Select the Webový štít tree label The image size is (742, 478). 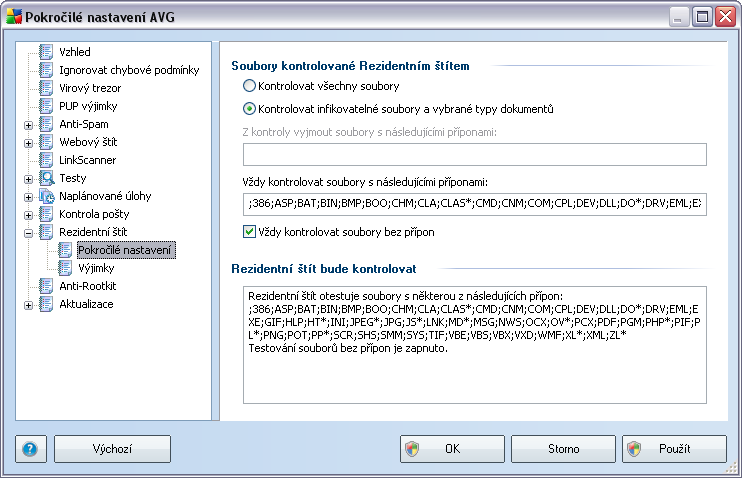tap(88, 142)
